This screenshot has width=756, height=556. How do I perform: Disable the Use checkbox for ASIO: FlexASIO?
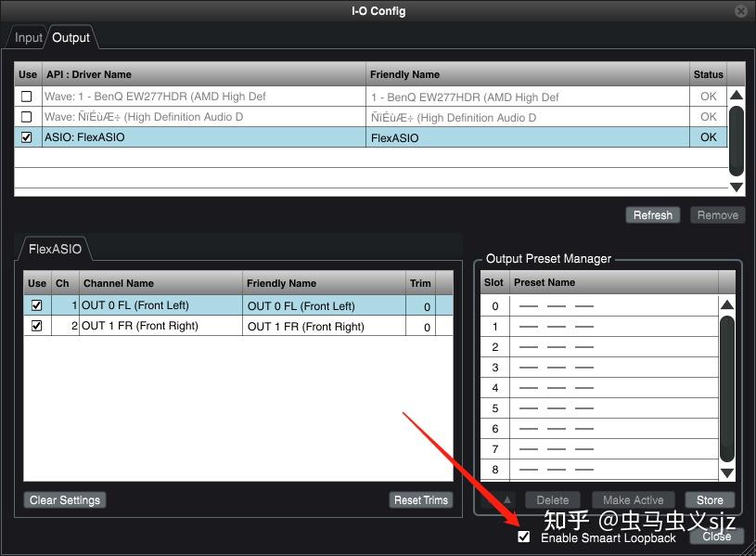(28, 137)
